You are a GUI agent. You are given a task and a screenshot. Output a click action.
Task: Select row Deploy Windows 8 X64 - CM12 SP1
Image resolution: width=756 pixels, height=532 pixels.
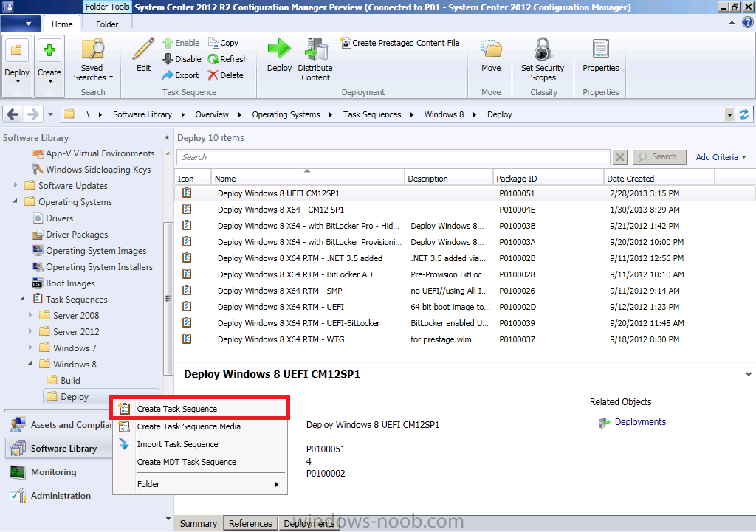(x=465, y=210)
